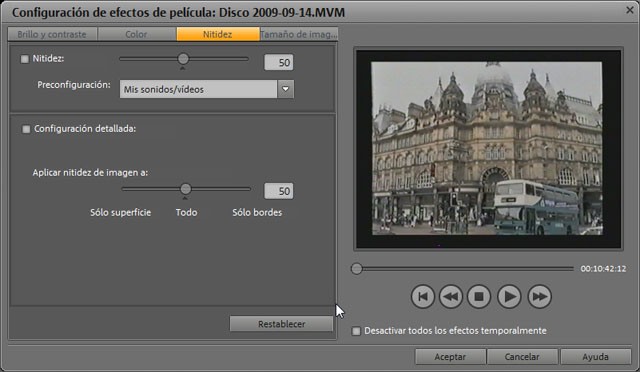Jump to start of the preview video

(x=422, y=296)
